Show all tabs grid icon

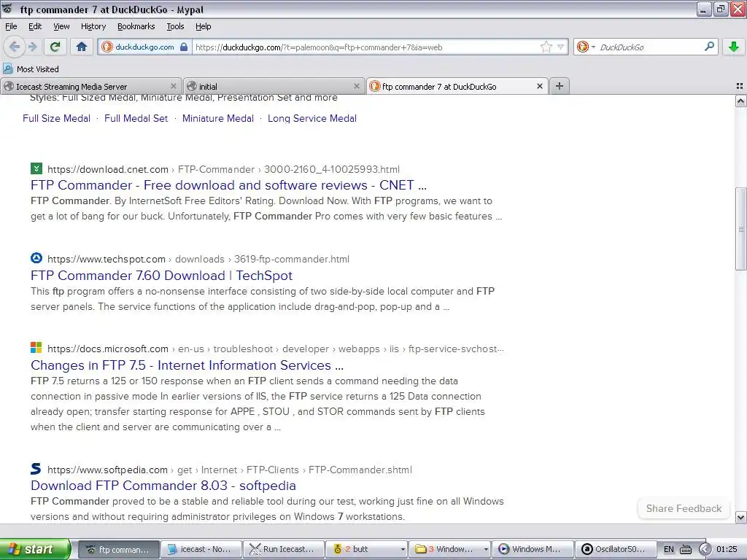[x=740, y=86]
